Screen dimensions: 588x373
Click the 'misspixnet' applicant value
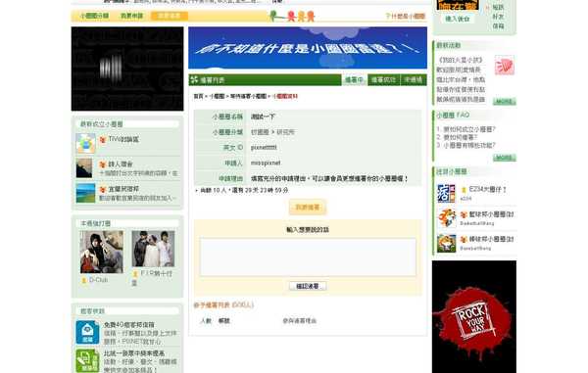(266, 163)
